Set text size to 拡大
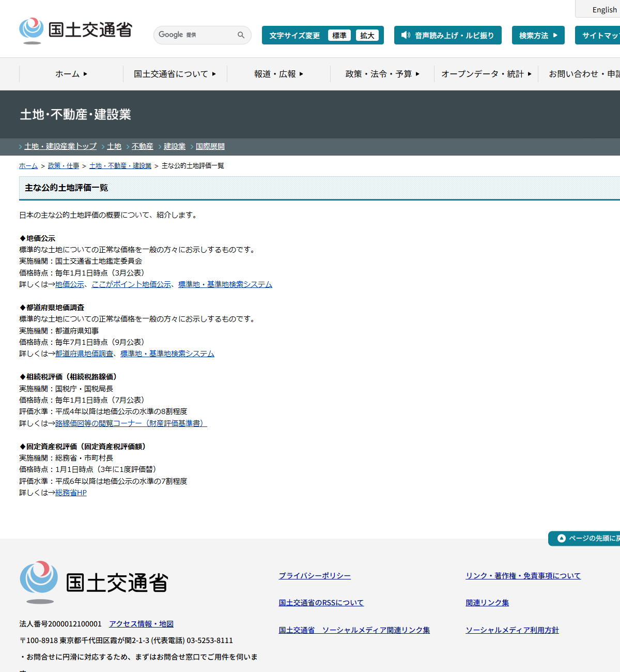The height and width of the screenshot is (672, 620). (x=367, y=35)
